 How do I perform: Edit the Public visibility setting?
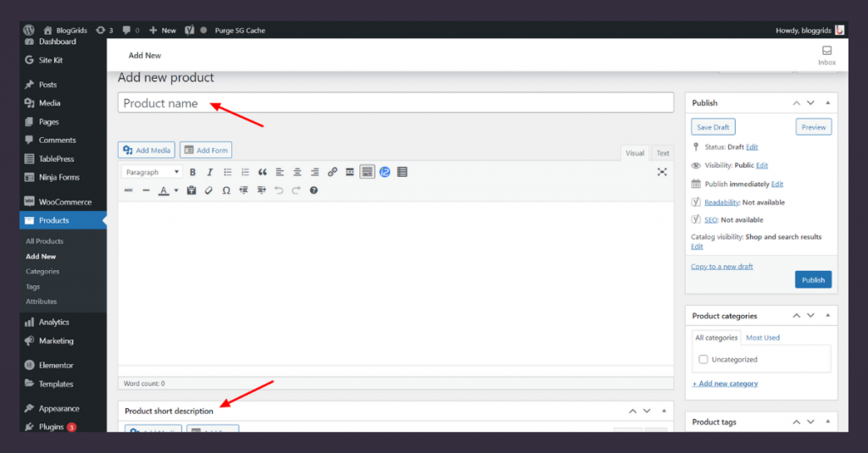tap(762, 165)
